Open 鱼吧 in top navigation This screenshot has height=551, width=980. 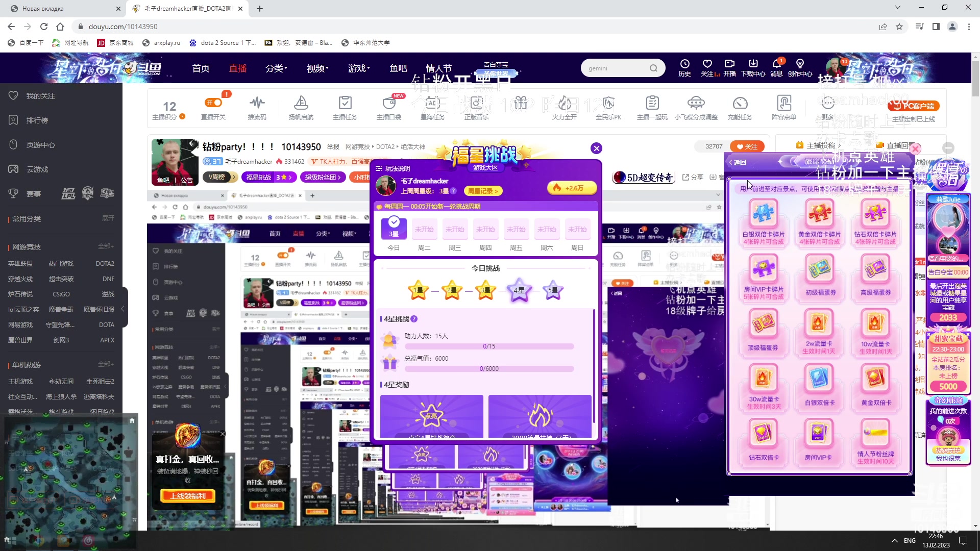pyautogui.click(x=398, y=68)
